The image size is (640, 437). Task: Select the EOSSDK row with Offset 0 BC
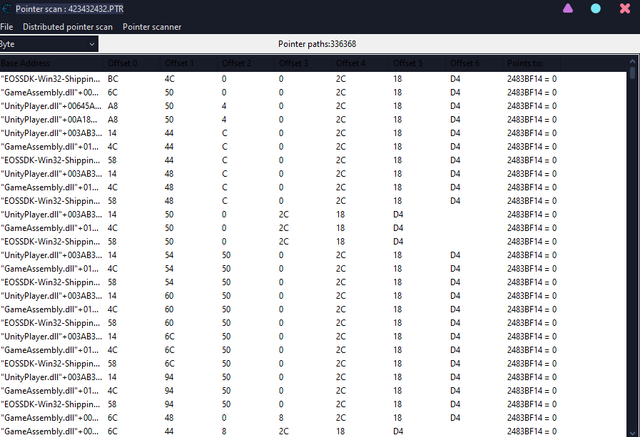(313, 79)
